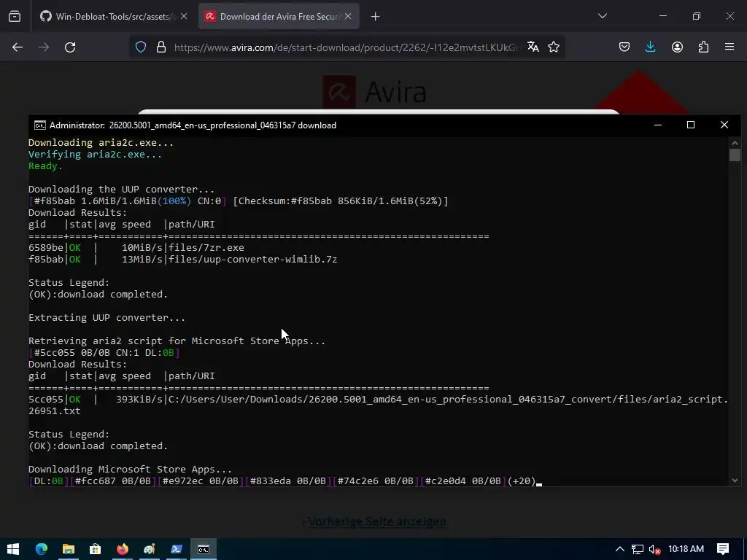Open the Windows notification center
The height and width of the screenshot is (560, 747).
point(723,549)
